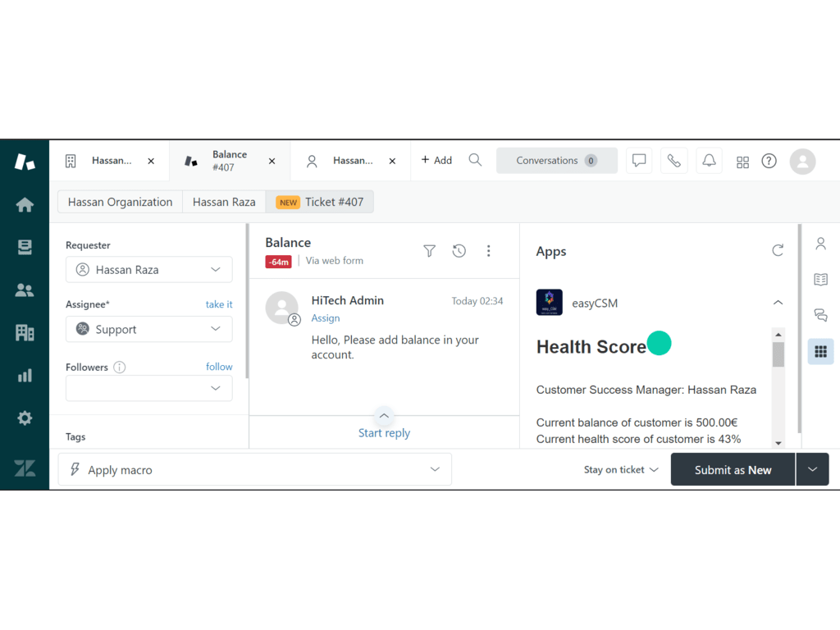Click easyCSM scrollbar down arrow
Screen dimensions: 840x630
(x=778, y=443)
